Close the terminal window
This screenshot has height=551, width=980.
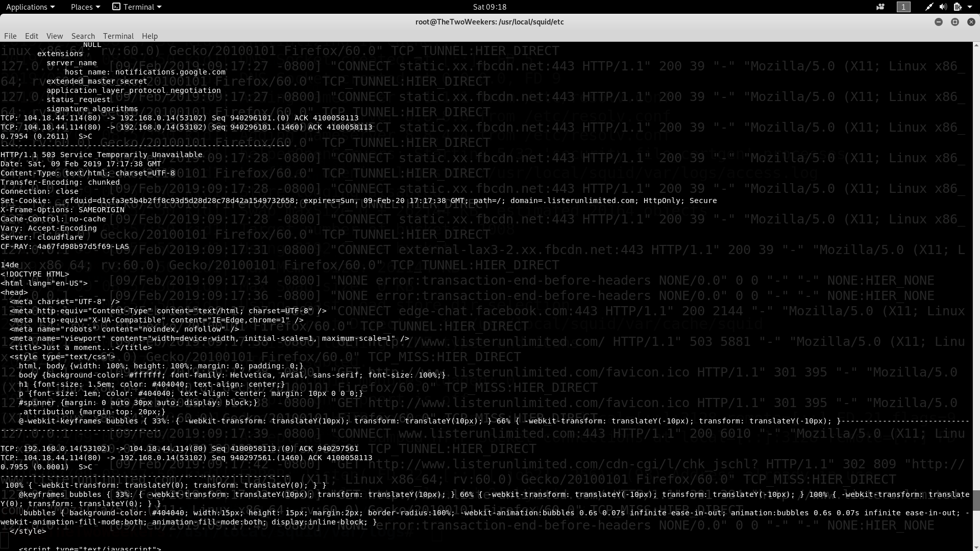971,22
